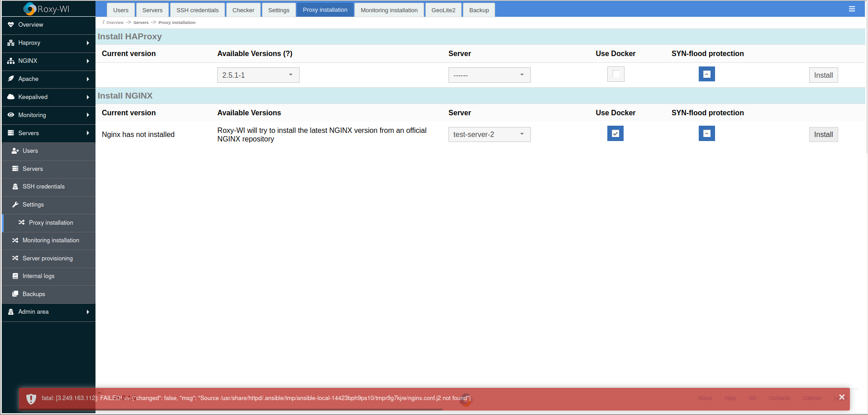868x415 pixels.
Task: Open HAProxy version dropdown 2.5.1-1
Action: tap(258, 75)
